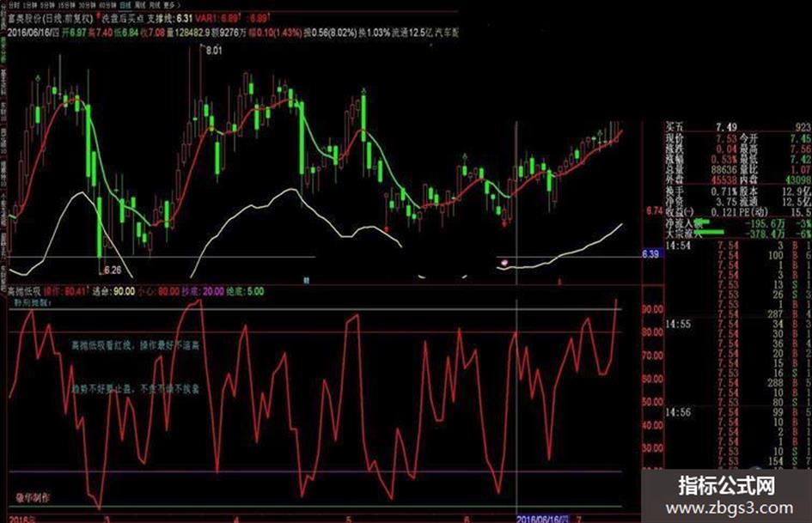Select the 5分钟 period tab
Screen dimensions: 812x523
coord(47,4)
